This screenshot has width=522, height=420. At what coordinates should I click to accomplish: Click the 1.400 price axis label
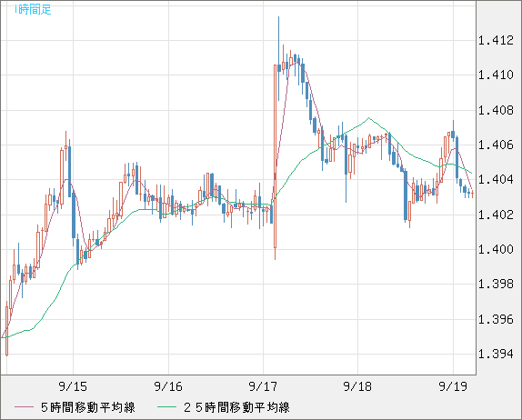pyautogui.click(x=496, y=249)
